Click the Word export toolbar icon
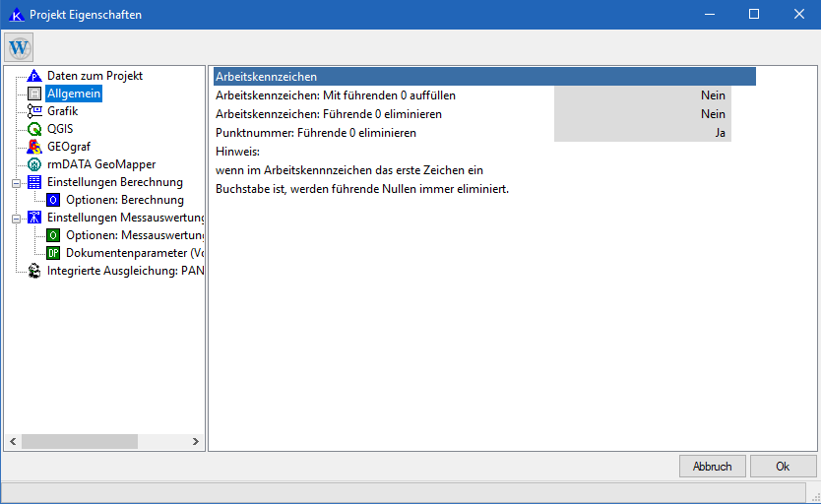This screenshot has width=821, height=504. pyautogui.click(x=19, y=47)
